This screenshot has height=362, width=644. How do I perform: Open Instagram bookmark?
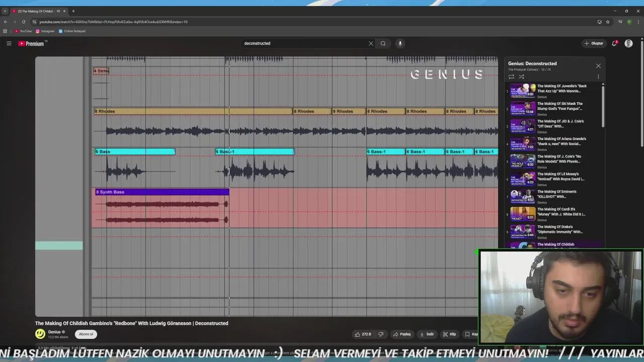point(45,31)
